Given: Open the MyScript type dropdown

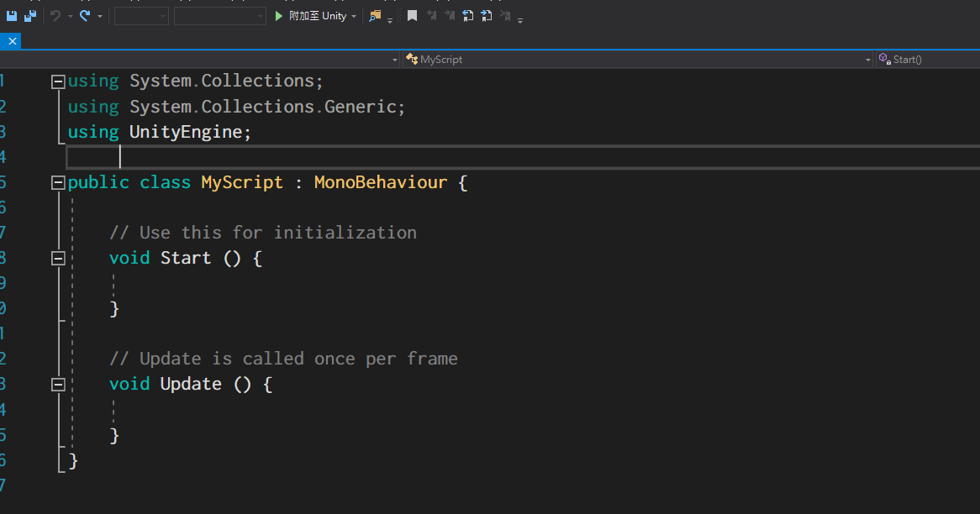Looking at the screenshot, I should coord(868,59).
